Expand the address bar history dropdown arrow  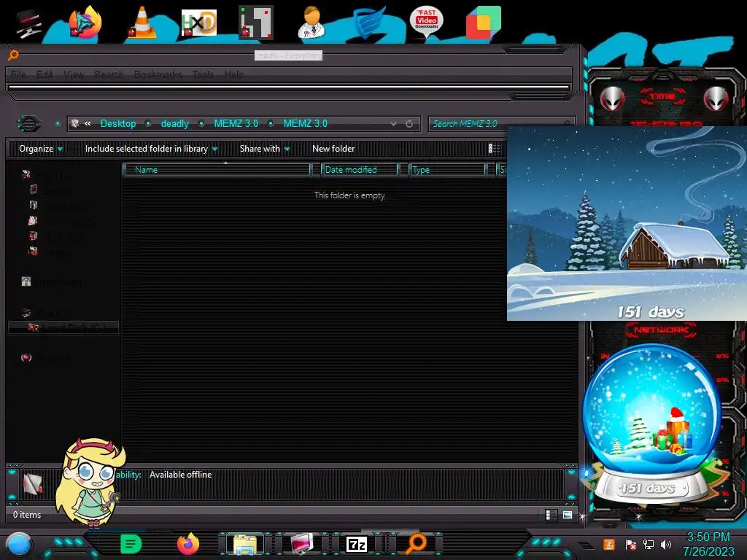click(x=393, y=124)
